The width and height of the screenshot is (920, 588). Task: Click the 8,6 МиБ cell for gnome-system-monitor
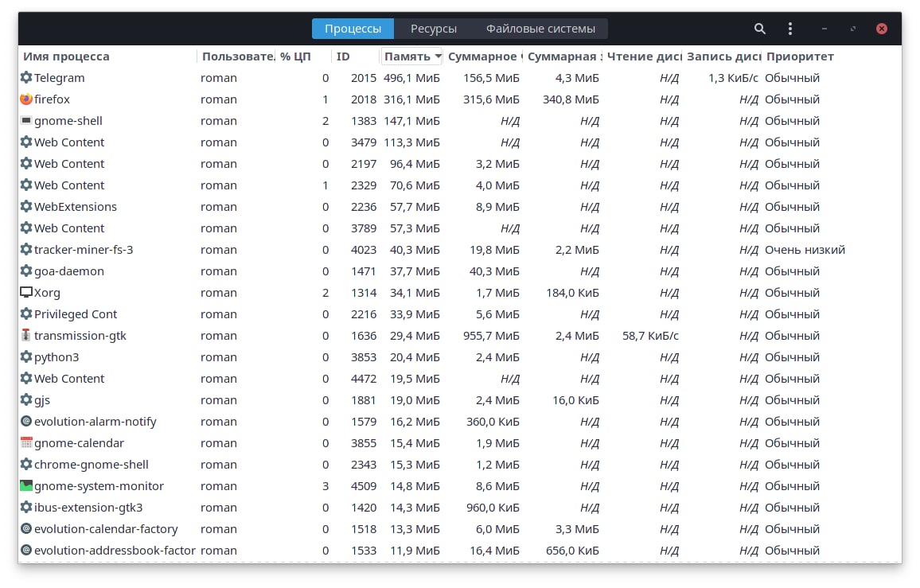497,486
